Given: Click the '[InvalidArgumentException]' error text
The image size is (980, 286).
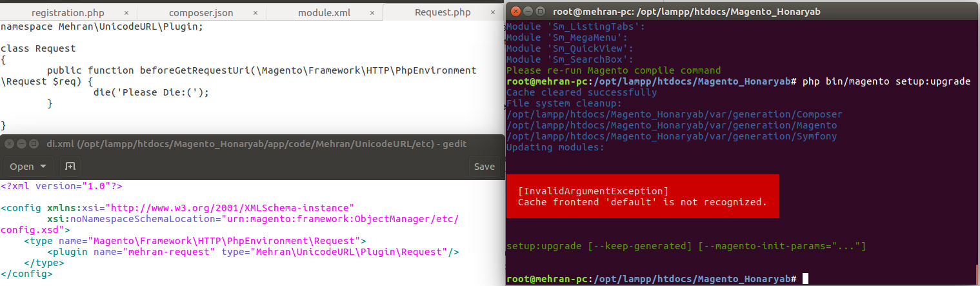Looking at the screenshot, I should (x=593, y=191).
